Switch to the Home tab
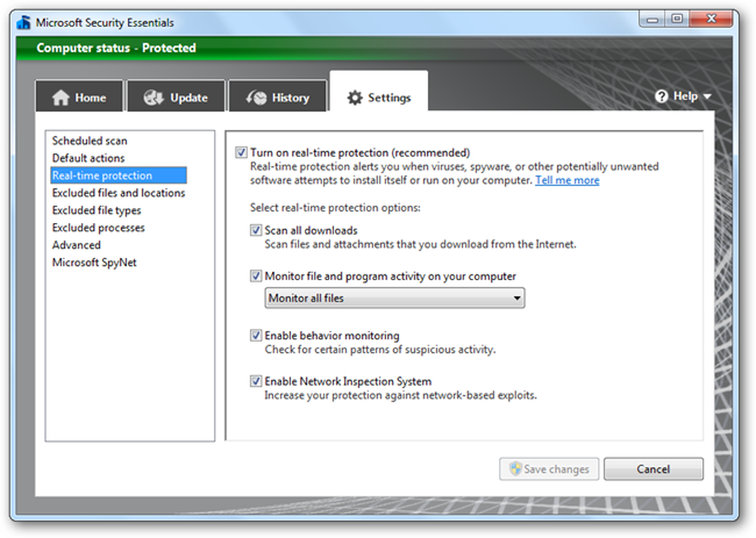Image resolution: width=756 pixels, height=538 pixels. tap(79, 95)
